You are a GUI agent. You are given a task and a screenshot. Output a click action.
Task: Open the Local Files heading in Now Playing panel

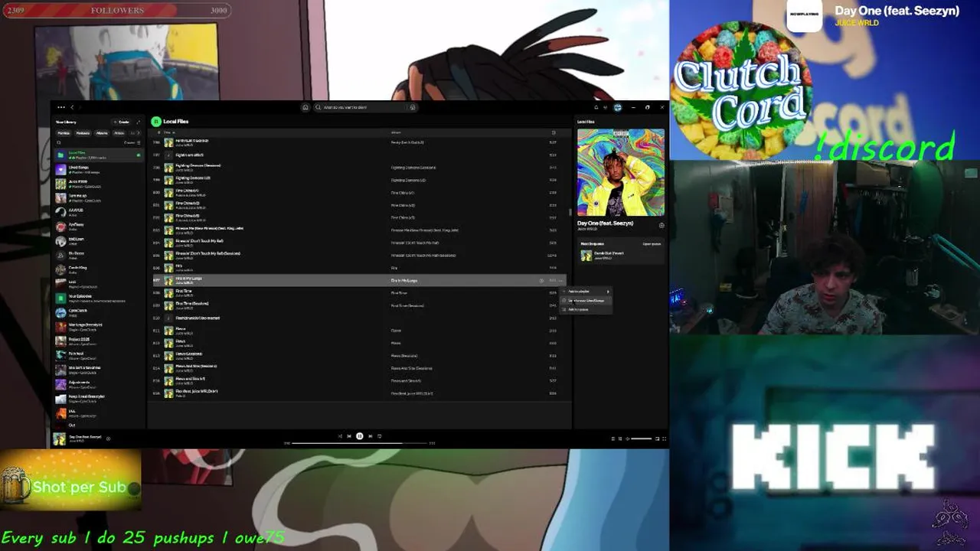586,122
